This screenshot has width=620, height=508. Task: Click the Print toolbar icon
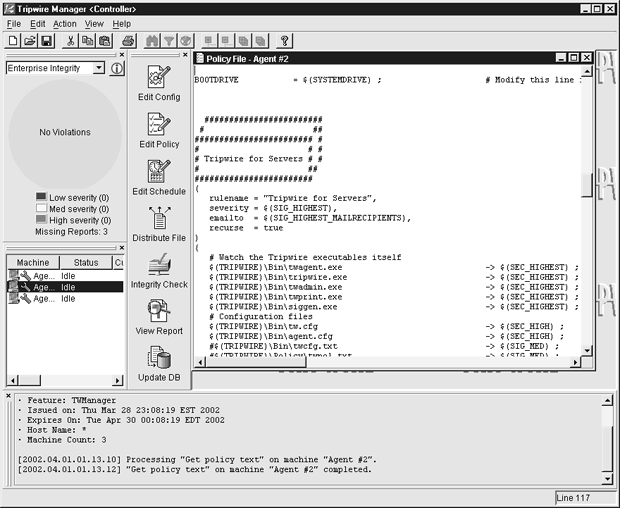(x=129, y=41)
